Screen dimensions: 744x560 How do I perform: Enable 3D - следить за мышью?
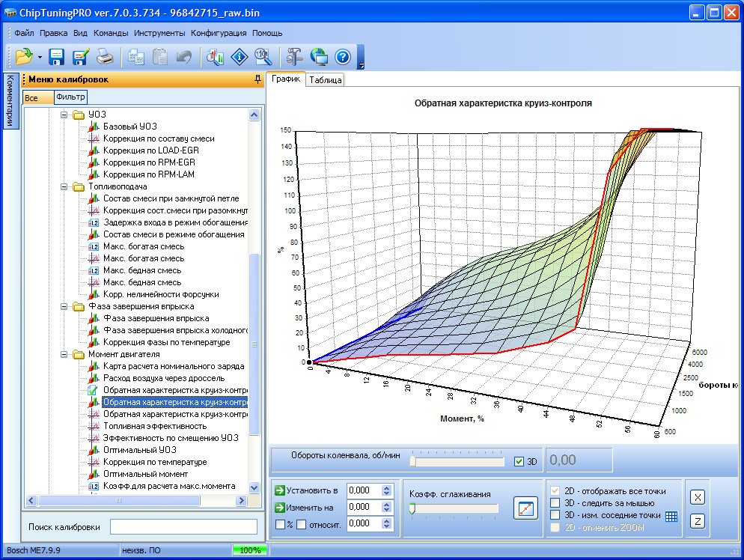[555, 502]
